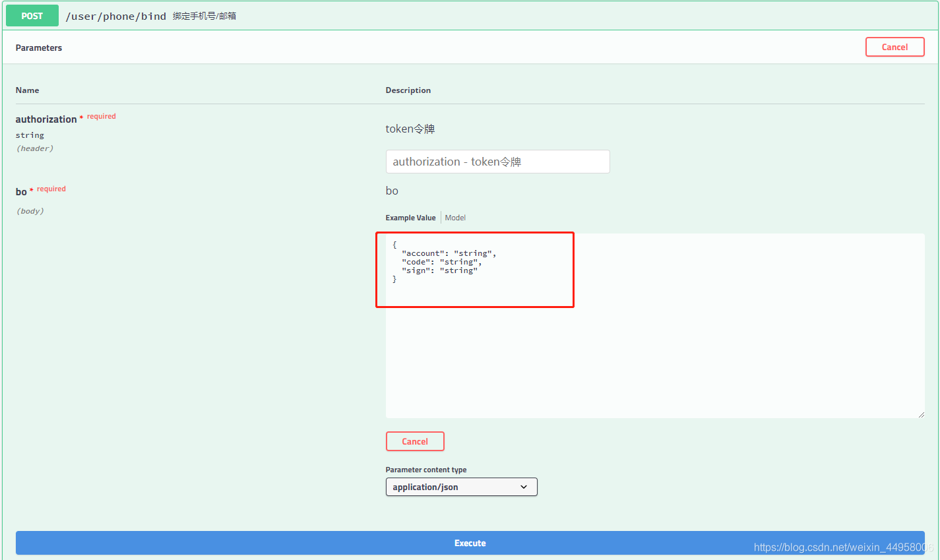Click the "Parameter content type" label
This screenshot has width=940, height=560.
(x=426, y=470)
